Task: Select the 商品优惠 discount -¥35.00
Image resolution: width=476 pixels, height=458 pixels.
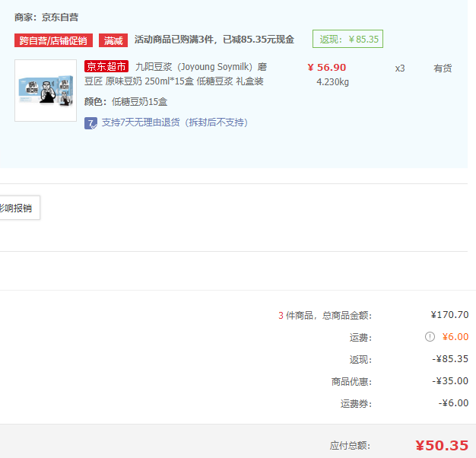Action: pos(450,381)
